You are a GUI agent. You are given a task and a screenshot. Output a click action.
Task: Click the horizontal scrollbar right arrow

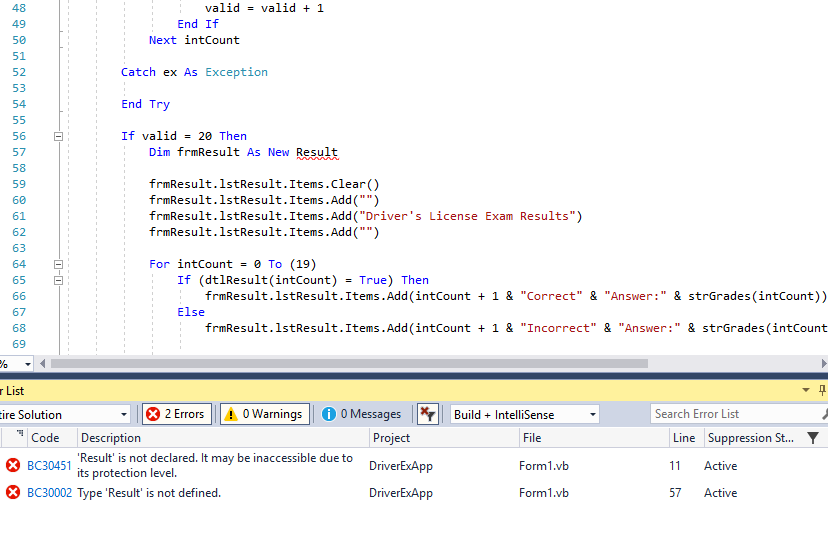pos(823,364)
